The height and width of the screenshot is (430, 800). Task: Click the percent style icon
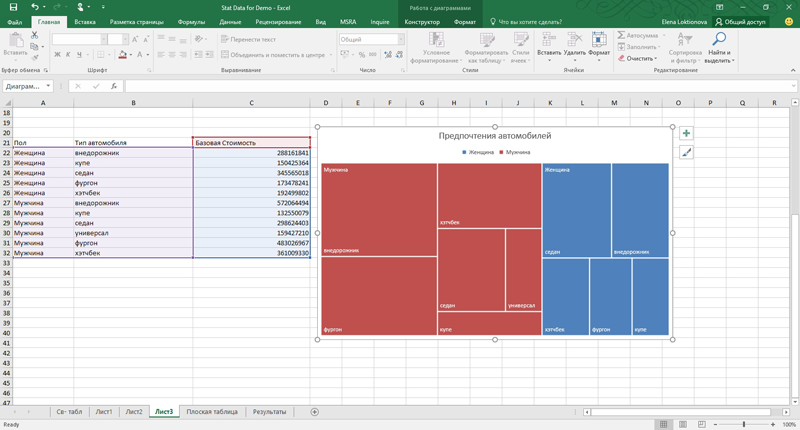362,55
